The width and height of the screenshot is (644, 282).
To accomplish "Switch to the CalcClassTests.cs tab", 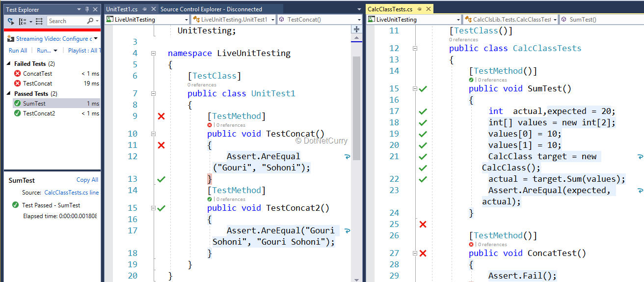I will [390, 9].
